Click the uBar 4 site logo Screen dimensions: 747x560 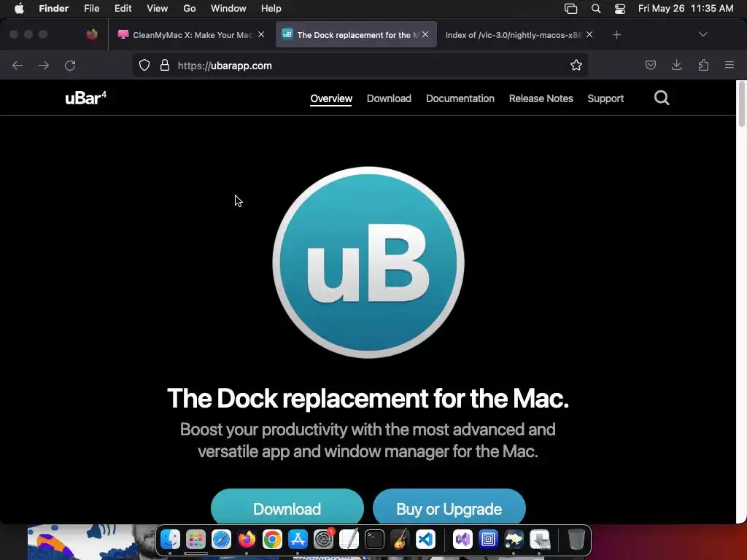click(86, 98)
